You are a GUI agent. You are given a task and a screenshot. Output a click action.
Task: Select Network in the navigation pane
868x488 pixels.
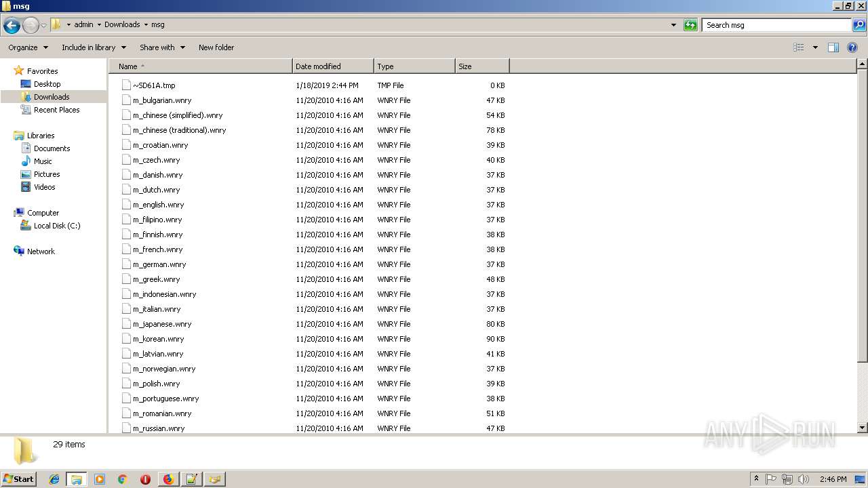coord(41,251)
